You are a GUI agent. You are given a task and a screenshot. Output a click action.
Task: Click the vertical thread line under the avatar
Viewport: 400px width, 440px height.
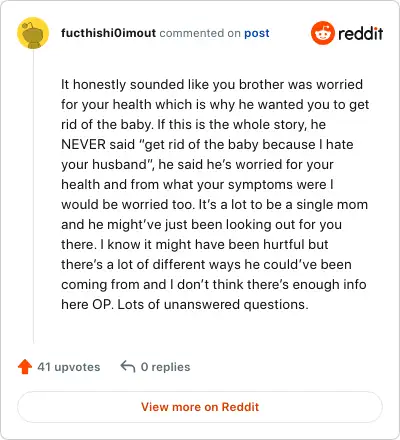click(33, 196)
